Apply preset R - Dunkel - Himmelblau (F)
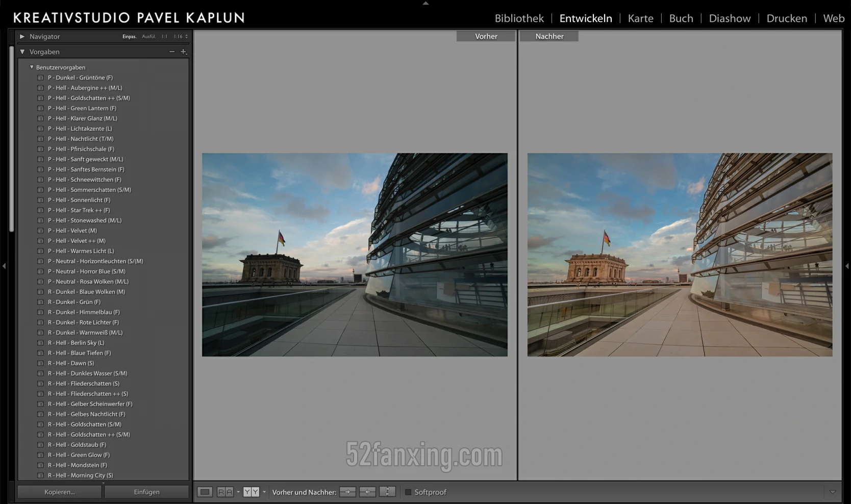 click(84, 312)
